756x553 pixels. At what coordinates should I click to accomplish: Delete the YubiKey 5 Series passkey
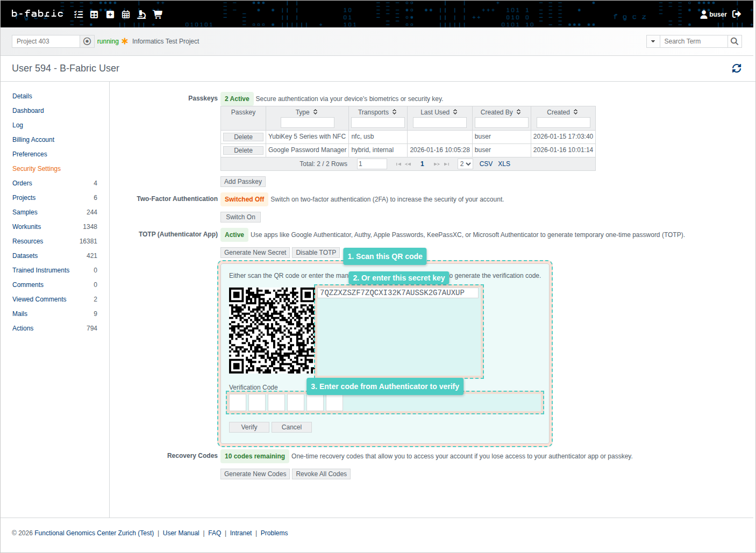point(243,137)
